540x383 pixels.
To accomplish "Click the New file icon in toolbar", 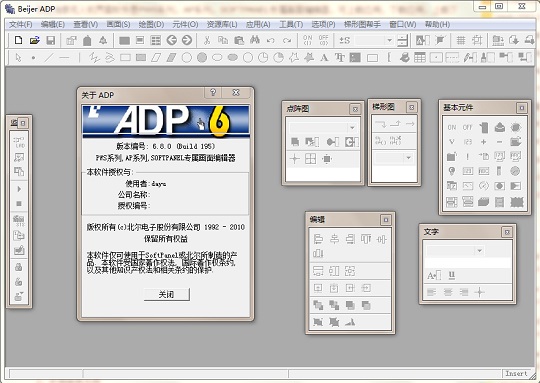I will (18, 40).
